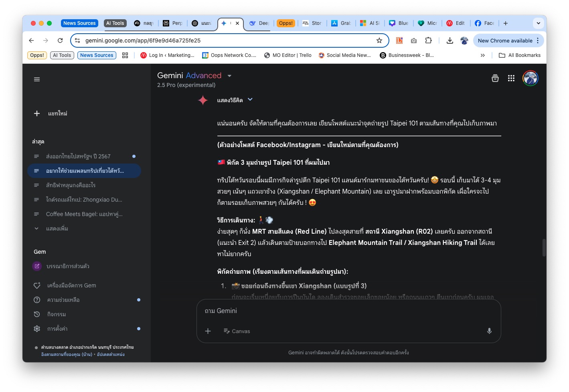Start a new chat with plus icon
Viewport: 569px width, 392px height.
click(x=37, y=113)
